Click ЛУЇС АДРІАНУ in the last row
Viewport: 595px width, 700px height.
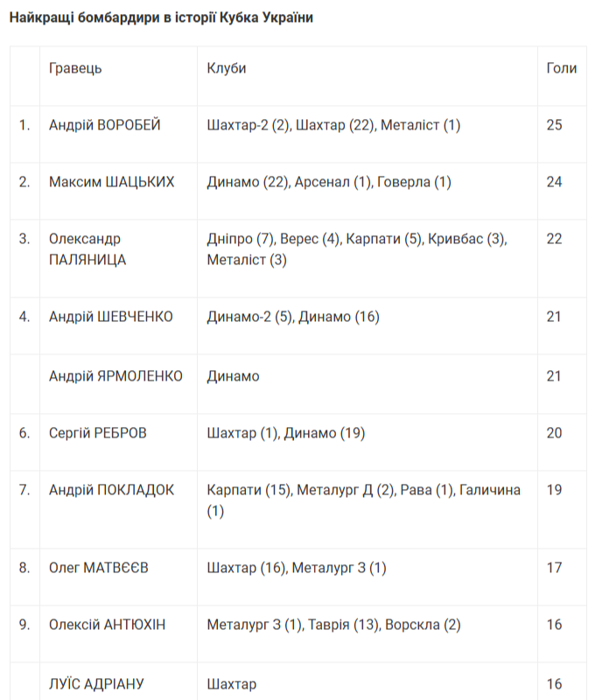tap(96, 683)
